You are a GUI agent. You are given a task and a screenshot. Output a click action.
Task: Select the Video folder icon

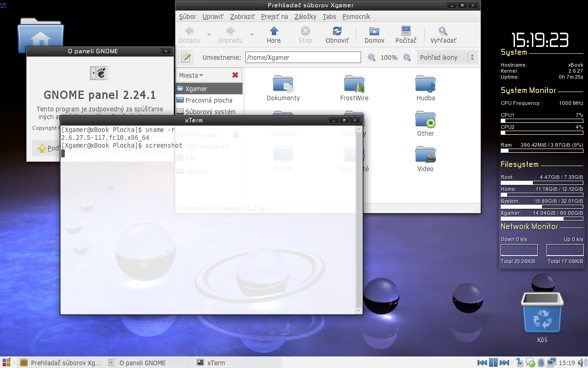click(x=425, y=155)
